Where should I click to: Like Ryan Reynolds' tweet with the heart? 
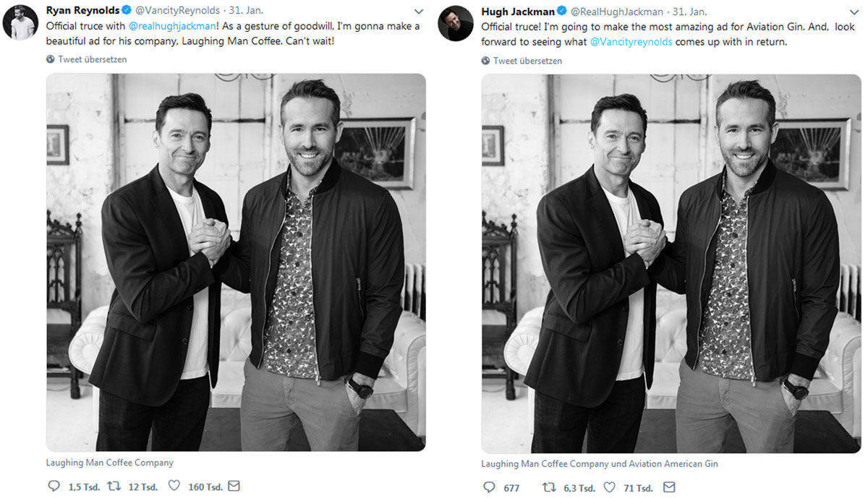click(x=173, y=486)
